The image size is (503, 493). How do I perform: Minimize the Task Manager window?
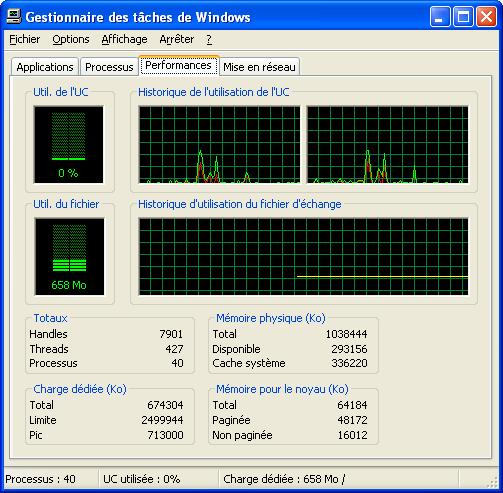click(439, 17)
